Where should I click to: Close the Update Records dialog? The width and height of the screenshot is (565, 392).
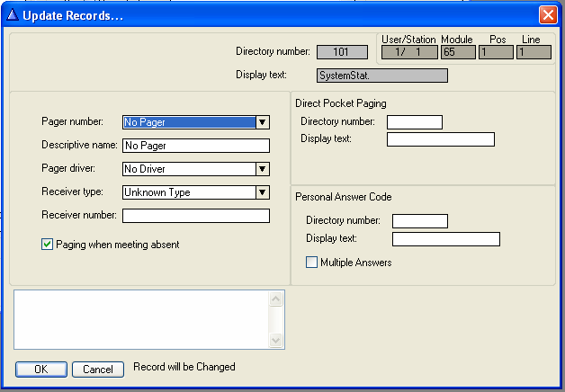pyautogui.click(x=547, y=15)
